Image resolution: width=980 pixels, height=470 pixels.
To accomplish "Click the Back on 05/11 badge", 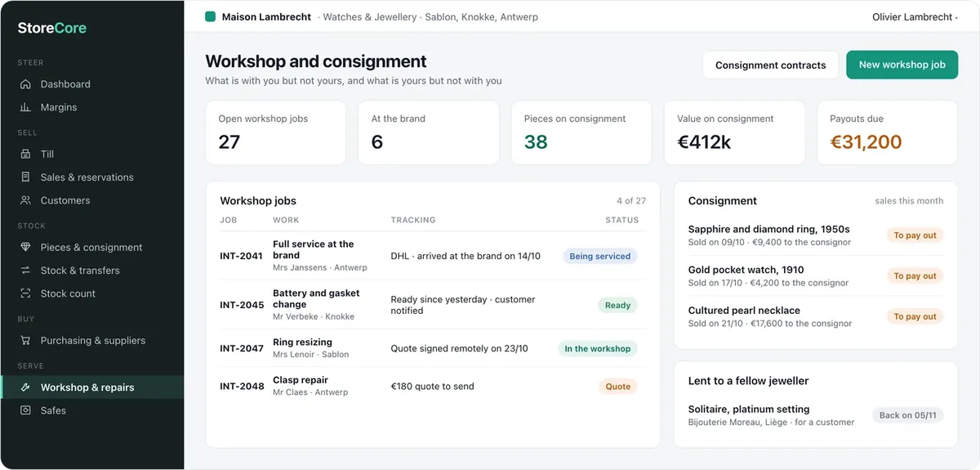I will [x=908, y=415].
